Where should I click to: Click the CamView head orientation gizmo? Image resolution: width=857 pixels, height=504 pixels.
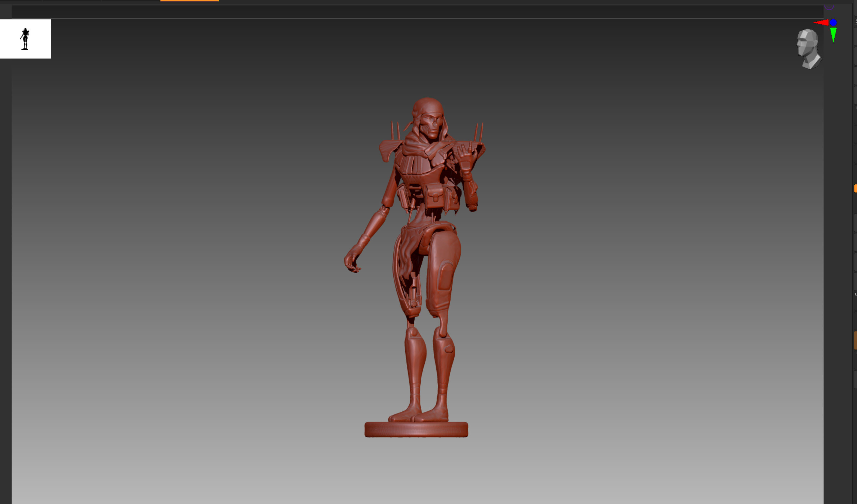(809, 49)
